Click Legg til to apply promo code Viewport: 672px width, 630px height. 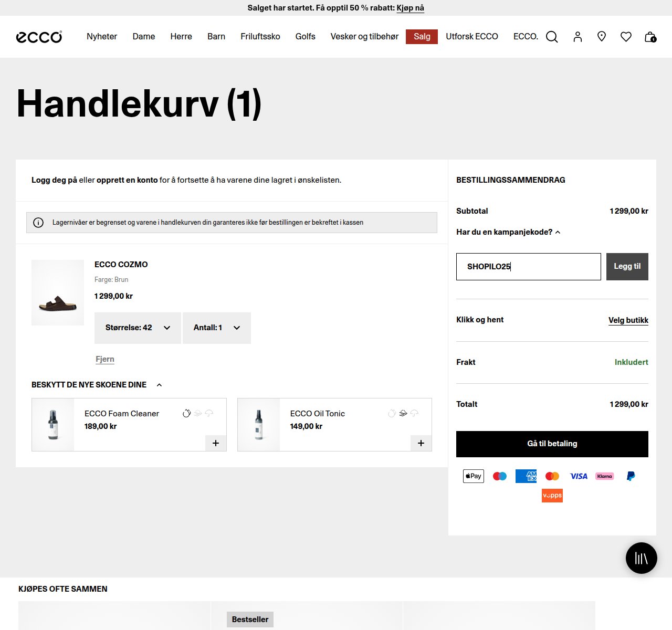[x=627, y=267]
